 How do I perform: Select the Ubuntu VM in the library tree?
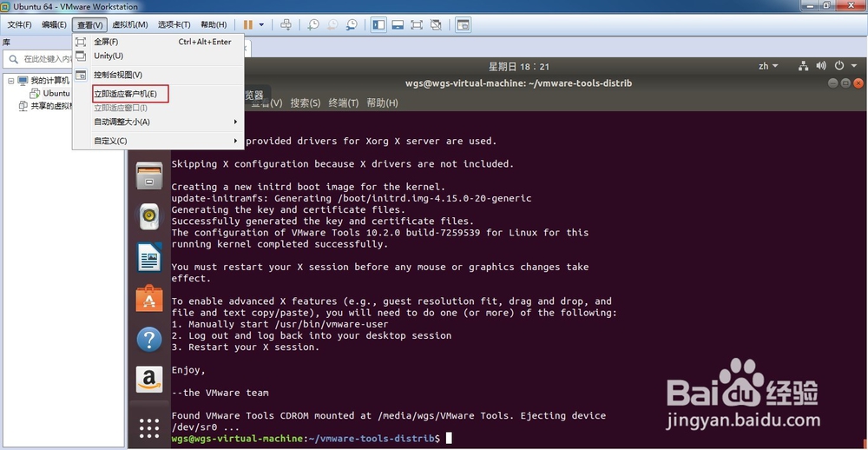pos(56,93)
